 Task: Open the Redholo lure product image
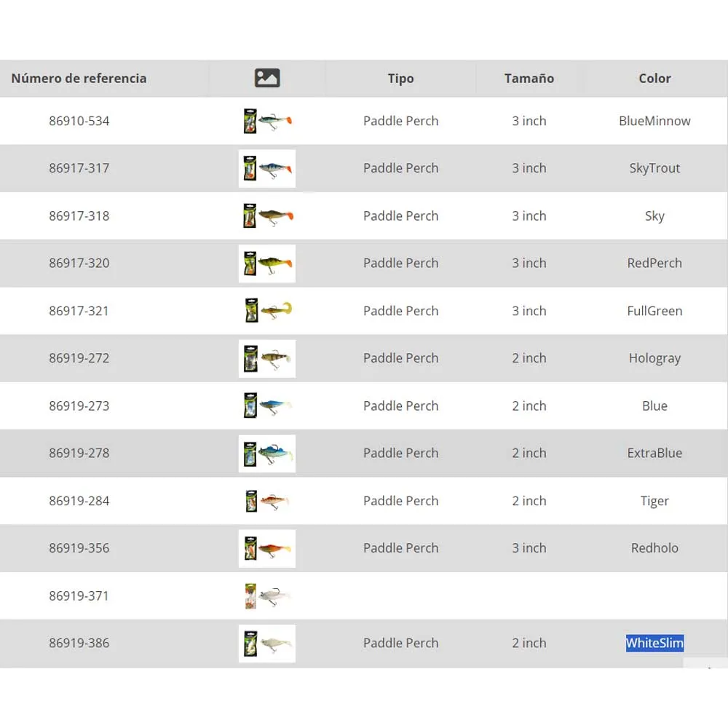tap(267, 548)
